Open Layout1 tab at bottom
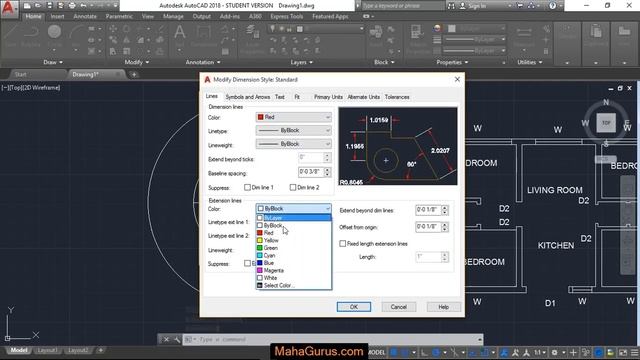Viewport: 640px width, 360px height. click(47, 350)
